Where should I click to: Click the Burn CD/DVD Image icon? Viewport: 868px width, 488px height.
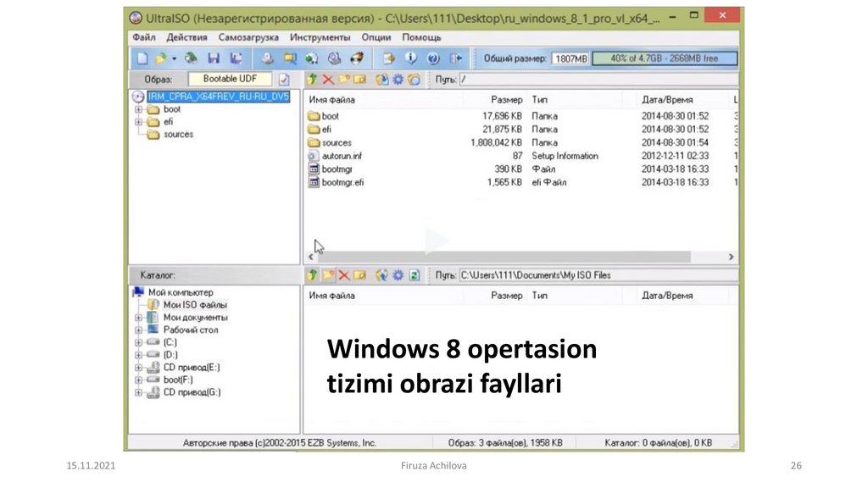coord(357,58)
